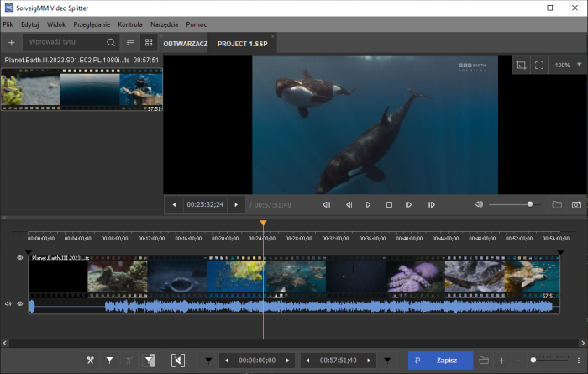
Task: Open the Edytuj menu
Action: pos(30,24)
